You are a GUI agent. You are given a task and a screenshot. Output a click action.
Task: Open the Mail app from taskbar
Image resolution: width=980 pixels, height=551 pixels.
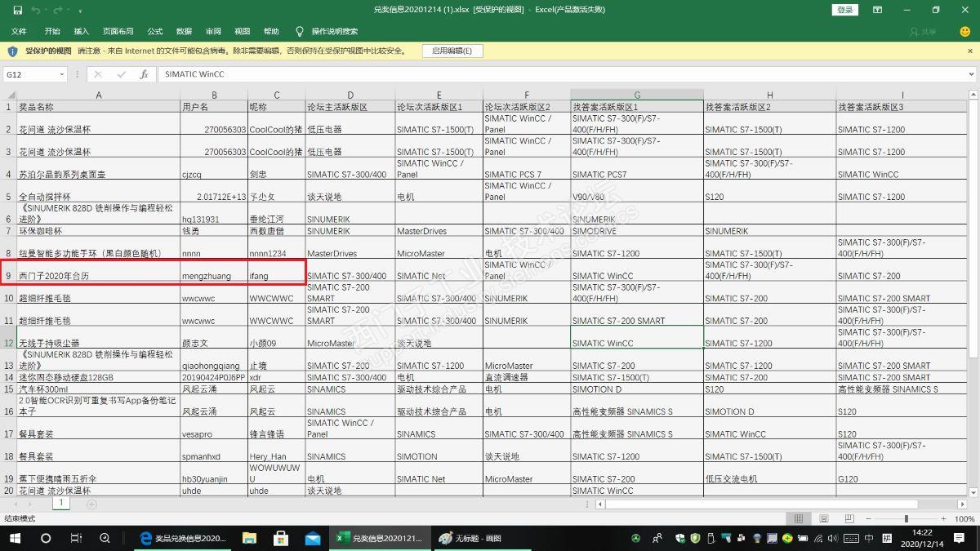(313, 538)
